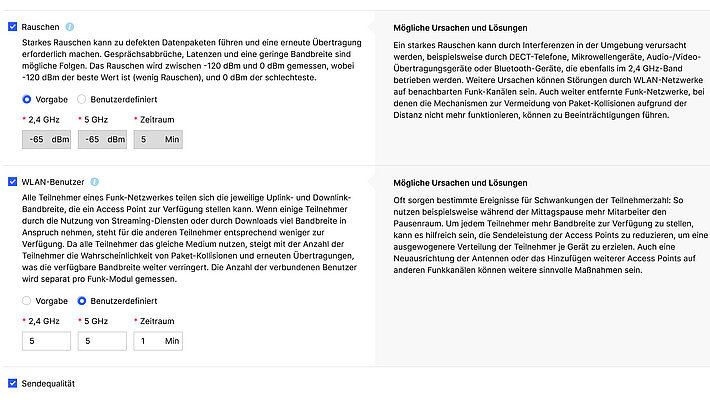710x400 pixels.
Task: Uncheck the Rauschen checkbox
Action: pyautogui.click(x=12, y=27)
